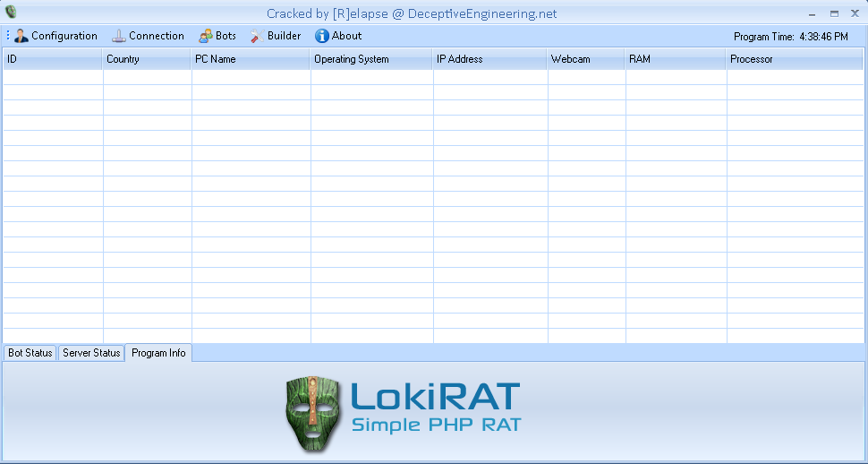Click the Processor column header
Image resolution: width=868 pixels, height=464 pixels.
pos(795,59)
